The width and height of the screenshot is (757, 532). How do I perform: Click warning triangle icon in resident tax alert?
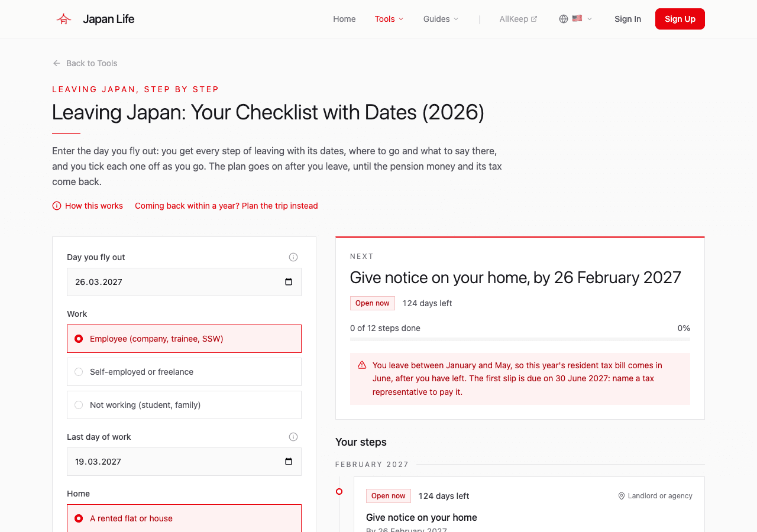[x=362, y=365]
